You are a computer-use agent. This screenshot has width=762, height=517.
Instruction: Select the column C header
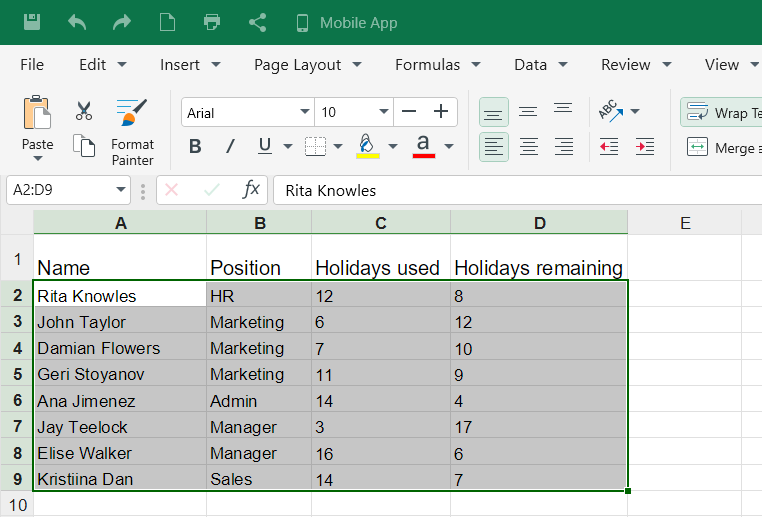click(x=380, y=223)
